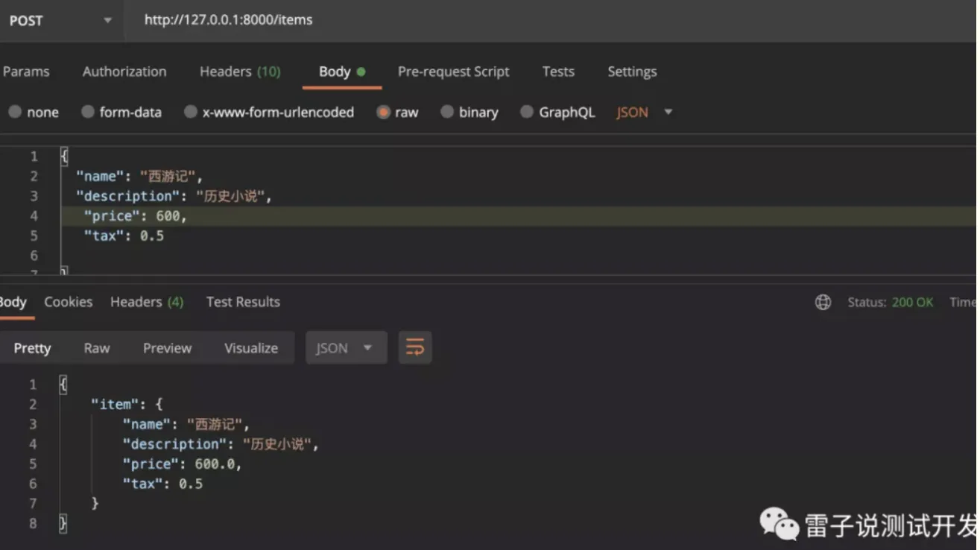Viewport: 980px width, 550px height.
Task: Switch to the response Body tab
Action: click(13, 302)
